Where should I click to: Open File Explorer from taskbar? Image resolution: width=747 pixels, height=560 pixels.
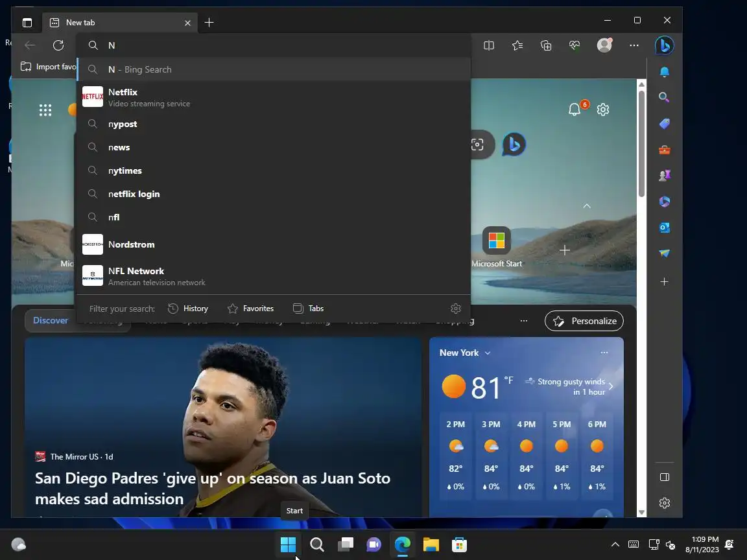(431, 544)
